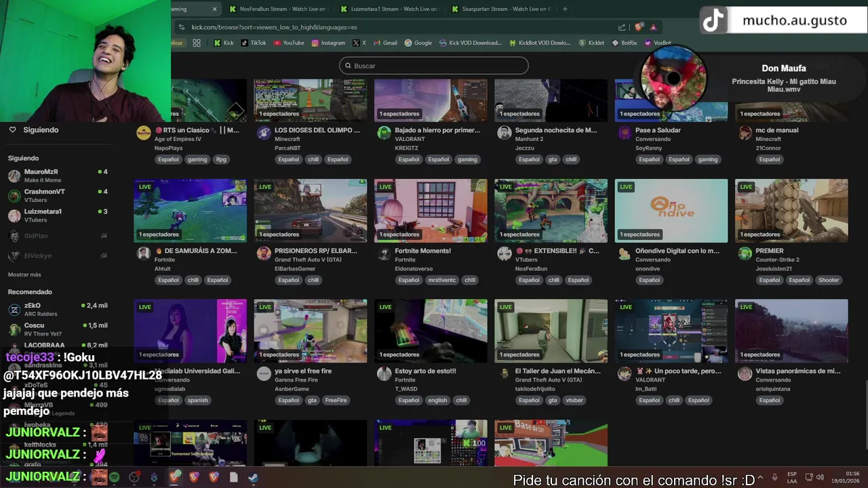Open recommended channel zEkO
Viewport: 868px width, 488px height.
click(x=58, y=309)
